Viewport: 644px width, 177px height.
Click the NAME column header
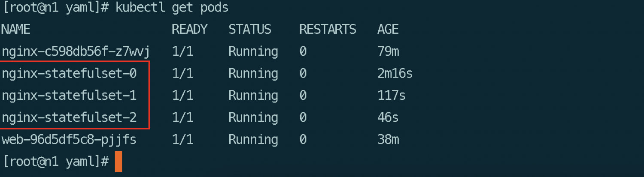coord(16,30)
